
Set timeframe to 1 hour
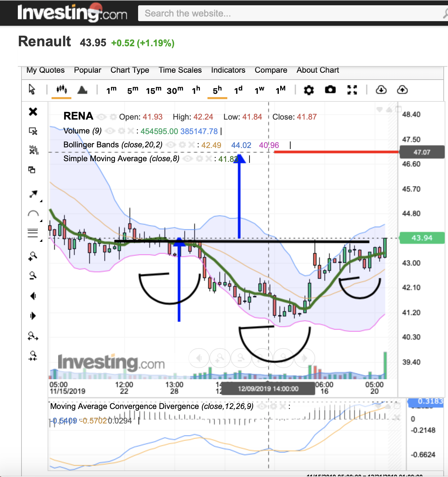pos(196,90)
